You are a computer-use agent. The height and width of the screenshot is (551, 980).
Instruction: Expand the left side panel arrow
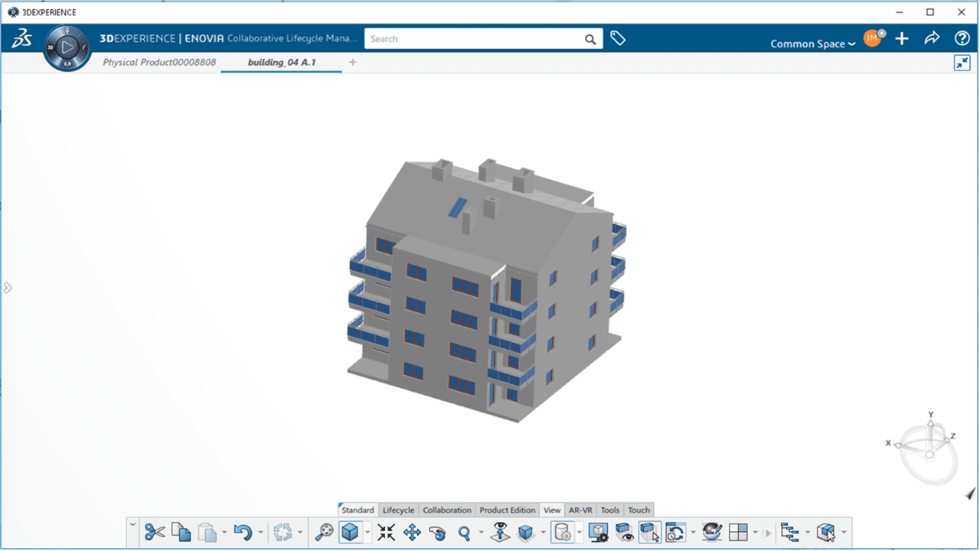pos(8,288)
